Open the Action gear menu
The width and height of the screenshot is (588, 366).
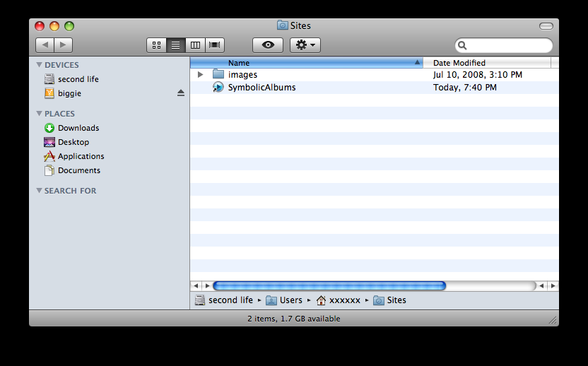click(305, 45)
